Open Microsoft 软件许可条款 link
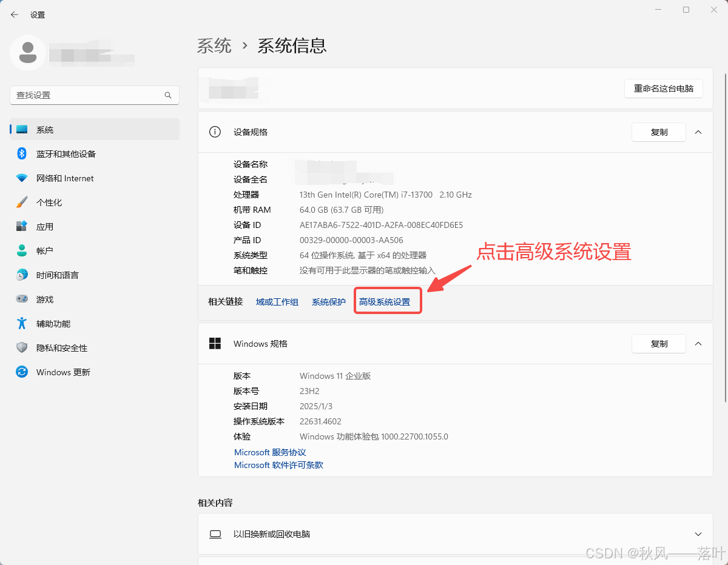Screen dimensions: 728x565 point(278,465)
